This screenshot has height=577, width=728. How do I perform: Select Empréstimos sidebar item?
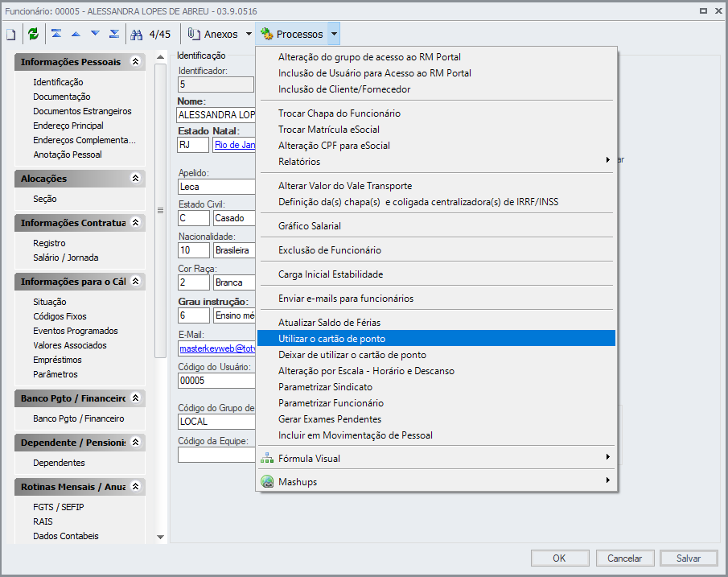tap(57, 360)
